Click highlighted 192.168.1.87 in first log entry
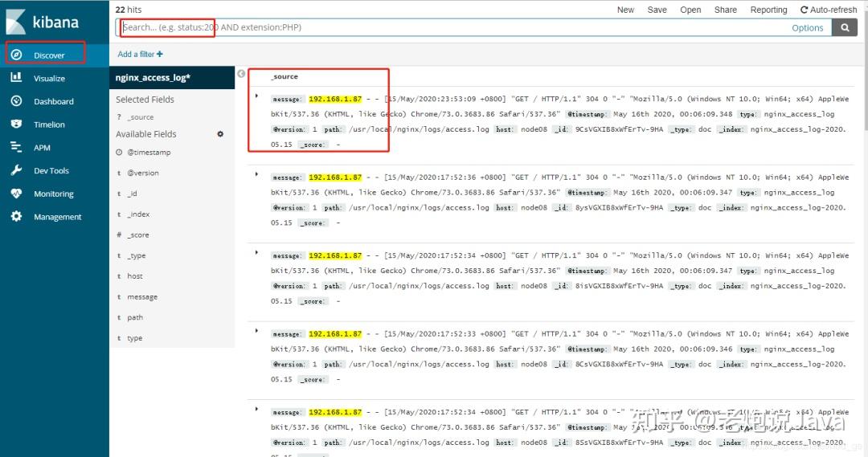The width and height of the screenshot is (868, 457). tap(335, 99)
